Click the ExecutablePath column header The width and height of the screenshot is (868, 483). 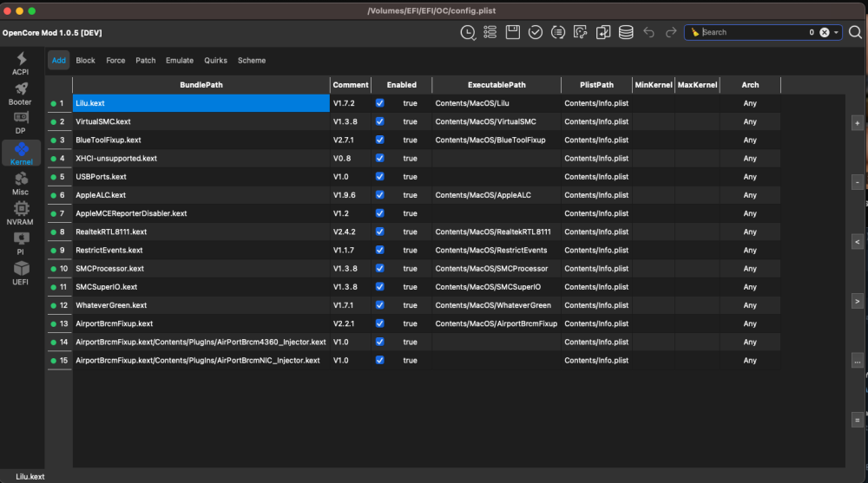point(496,85)
